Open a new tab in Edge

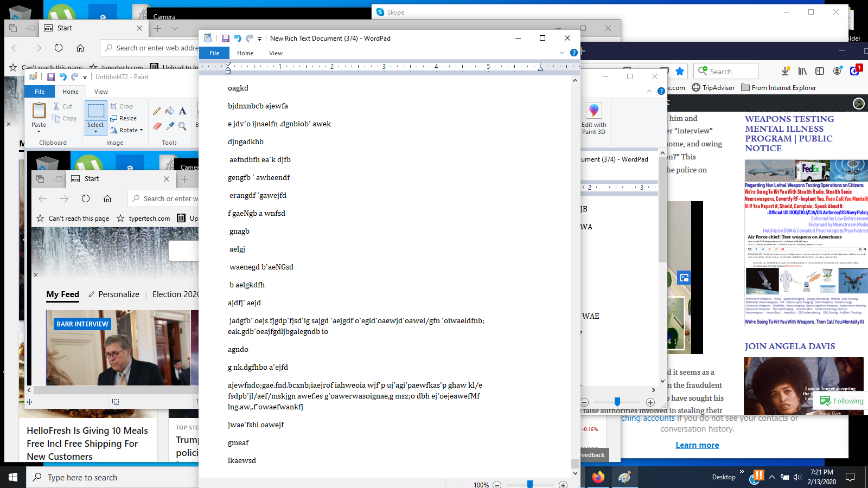pos(157,28)
